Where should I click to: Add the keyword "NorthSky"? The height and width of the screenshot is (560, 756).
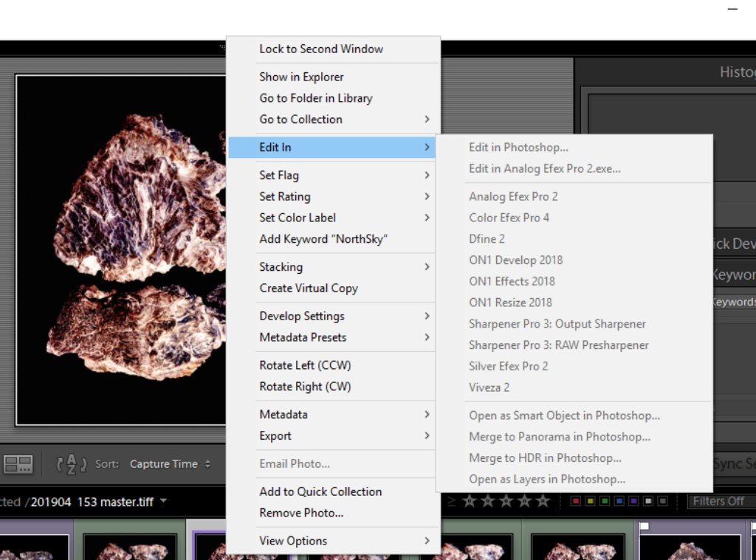[333, 238]
